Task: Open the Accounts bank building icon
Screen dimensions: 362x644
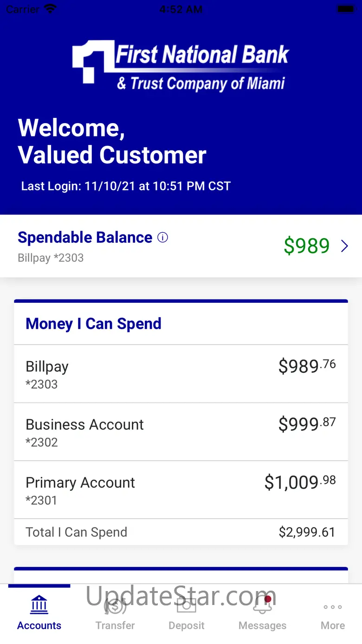Action: pos(39,605)
